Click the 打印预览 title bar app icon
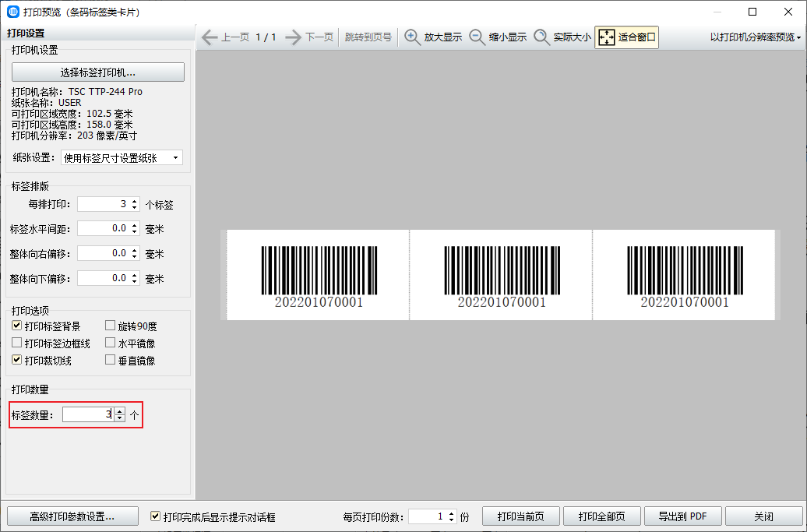 pyautogui.click(x=13, y=12)
